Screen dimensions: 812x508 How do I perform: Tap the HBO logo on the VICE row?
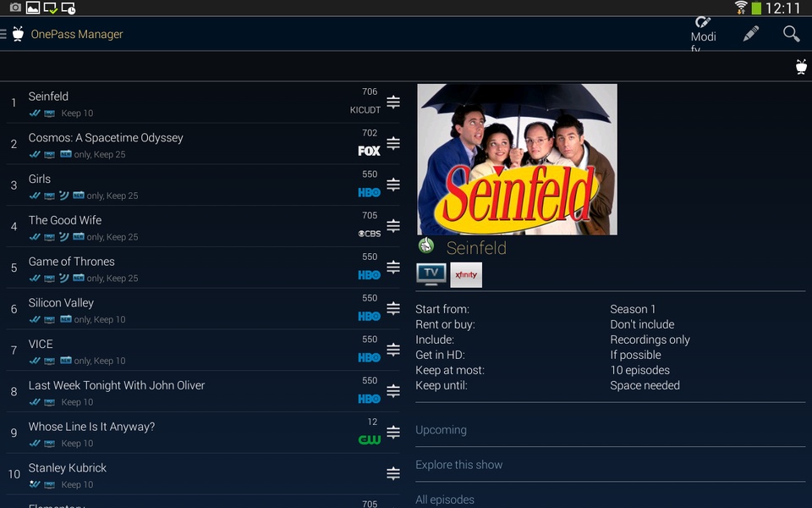tap(370, 357)
